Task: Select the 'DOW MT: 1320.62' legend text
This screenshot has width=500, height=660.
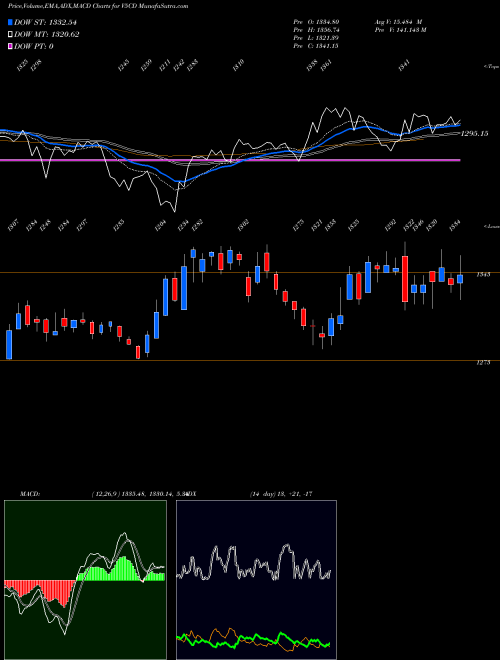Action: (x=46, y=35)
